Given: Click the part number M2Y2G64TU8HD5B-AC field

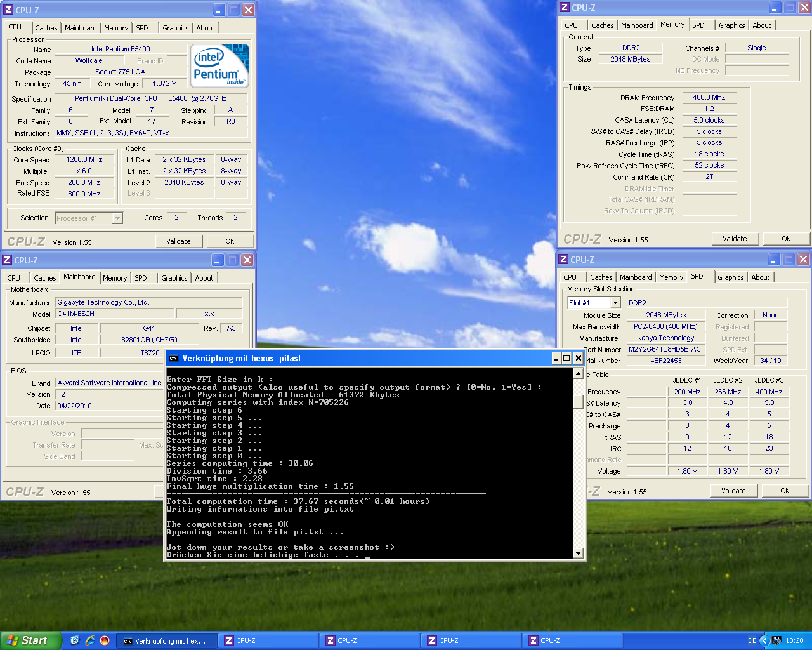Looking at the screenshot, I should click(x=665, y=350).
